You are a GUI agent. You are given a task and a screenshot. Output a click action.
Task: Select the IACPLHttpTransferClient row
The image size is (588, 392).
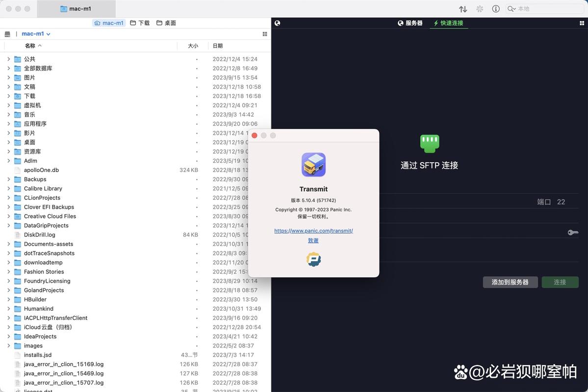pyautogui.click(x=135, y=318)
